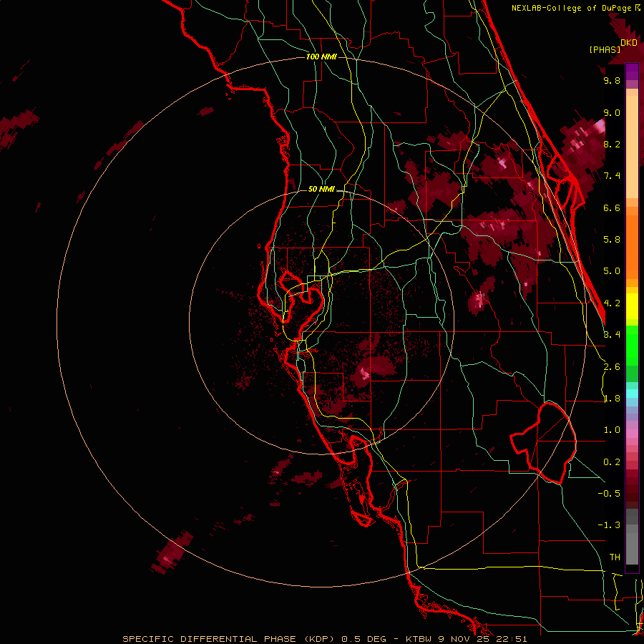Click the radar echo blob crossing the 100 NMI ring southwest

point(171,552)
